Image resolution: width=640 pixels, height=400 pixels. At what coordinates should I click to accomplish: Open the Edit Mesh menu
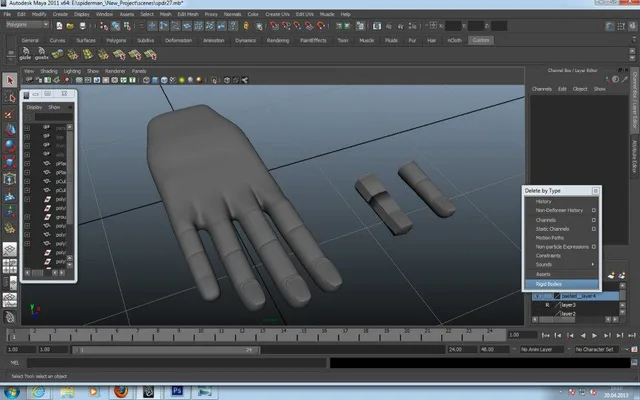point(187,14)
